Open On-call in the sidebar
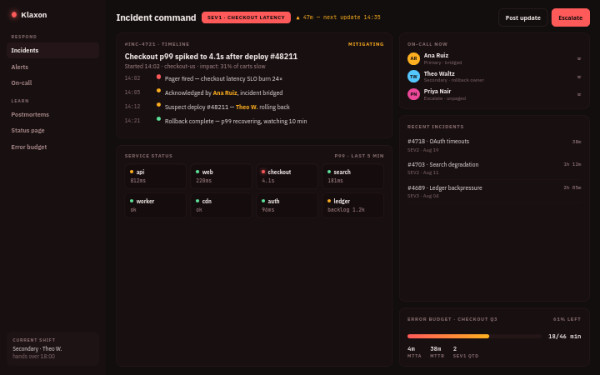 53,83
